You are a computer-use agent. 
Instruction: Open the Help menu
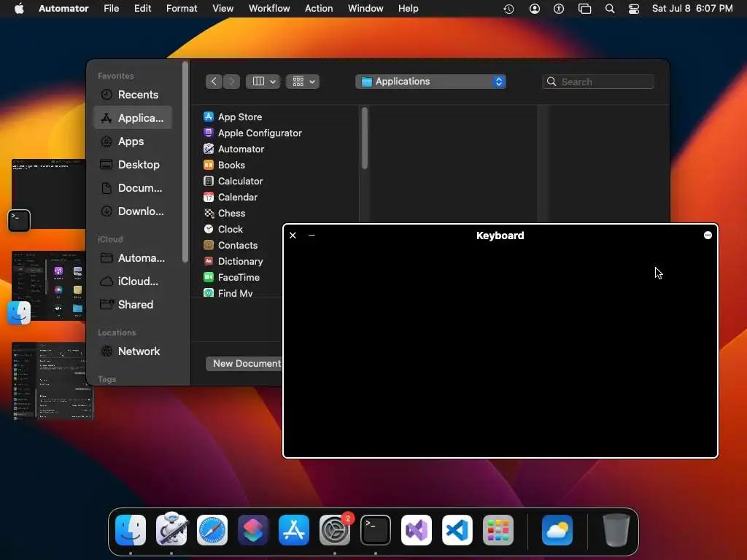(409, 9)
